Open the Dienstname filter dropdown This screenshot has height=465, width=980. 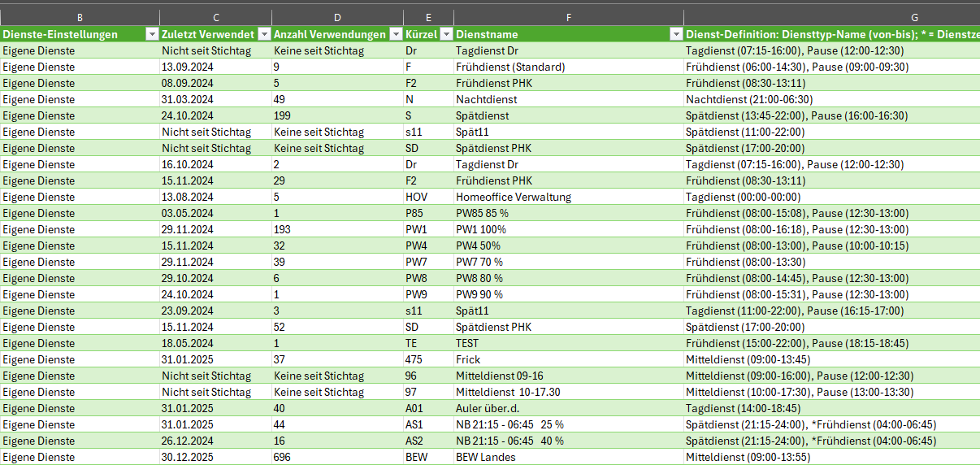pos(675,34)
